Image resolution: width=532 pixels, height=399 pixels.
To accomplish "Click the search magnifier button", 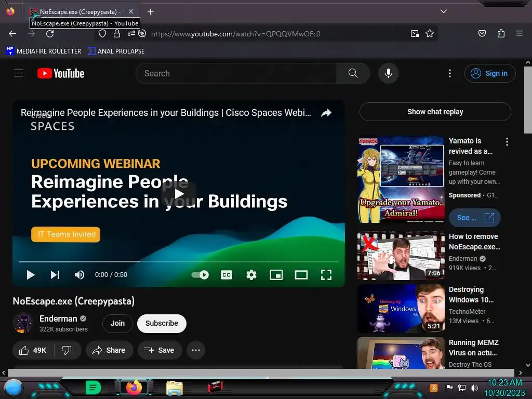I will tap(353, 73).
